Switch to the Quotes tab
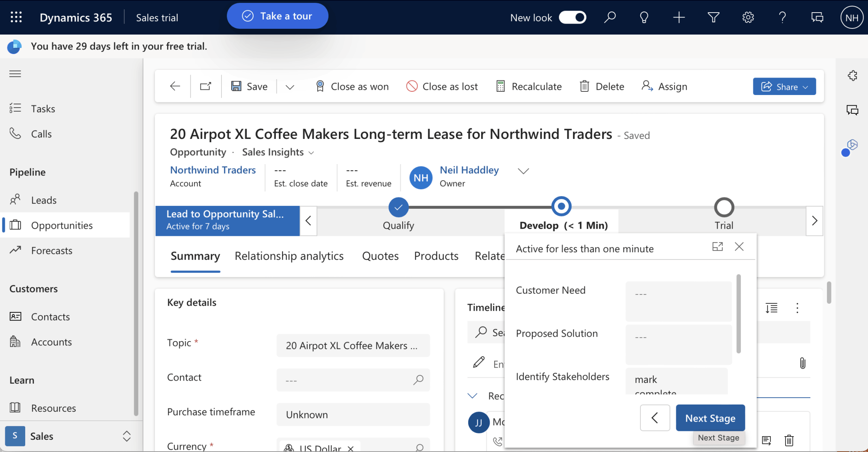Viewport: 868px width, 452px height. pyautogui.click(x=380, y=256)
